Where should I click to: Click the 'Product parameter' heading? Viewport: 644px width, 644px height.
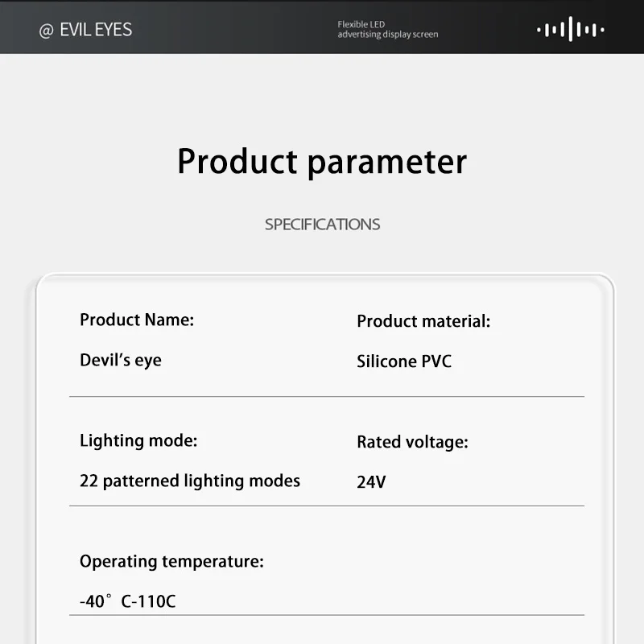322,161
